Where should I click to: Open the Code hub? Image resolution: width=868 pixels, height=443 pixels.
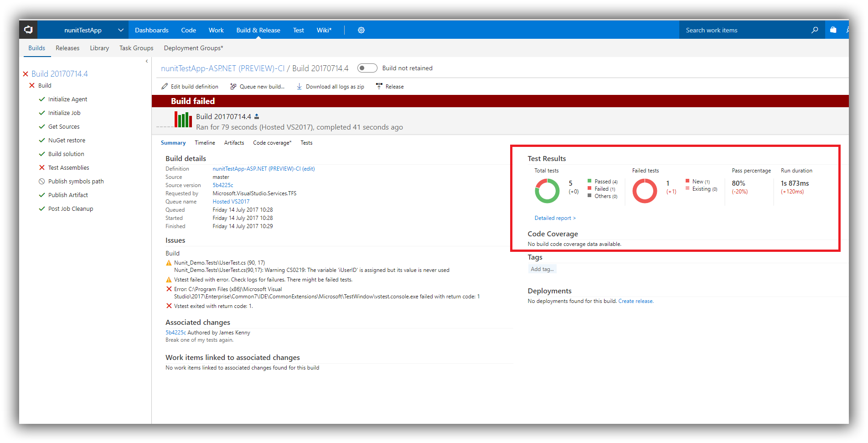pos(188,30)
